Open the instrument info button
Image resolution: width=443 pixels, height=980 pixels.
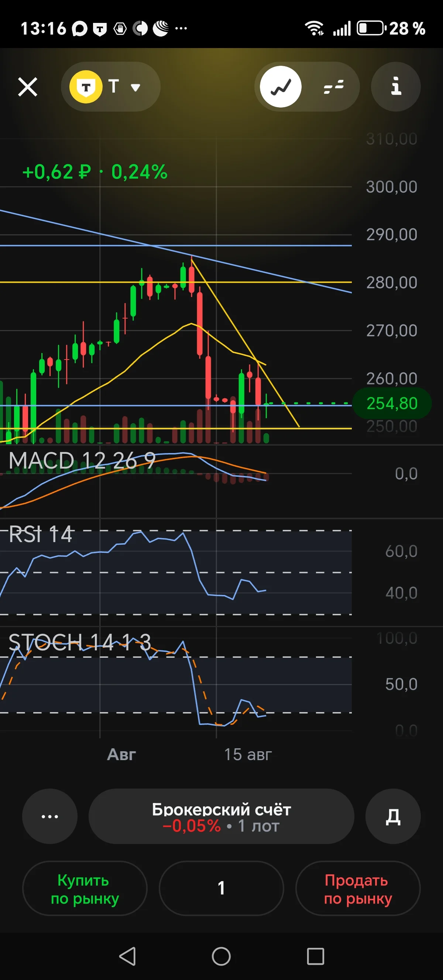coord(396,87)
